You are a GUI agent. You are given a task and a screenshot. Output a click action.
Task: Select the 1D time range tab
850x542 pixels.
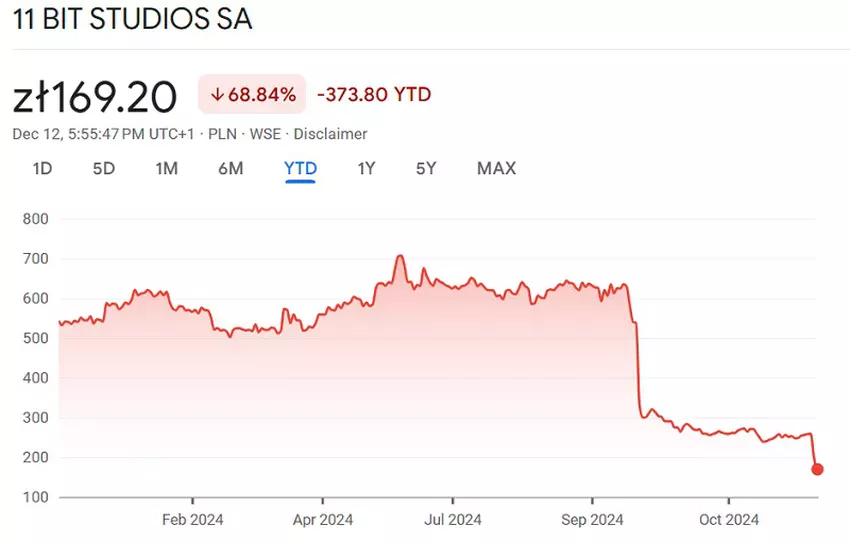[x=42, y=168]
